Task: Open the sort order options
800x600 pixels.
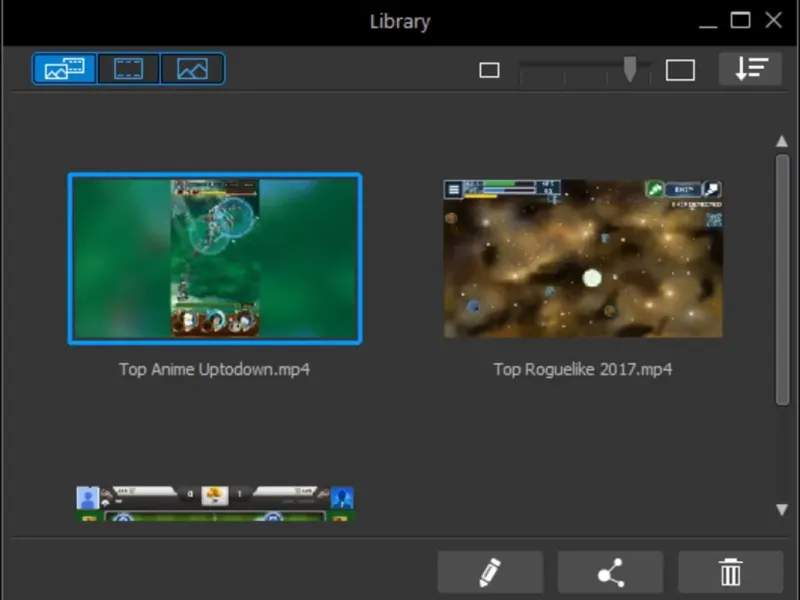Action: pyautogui.click(x=750, y=69)
